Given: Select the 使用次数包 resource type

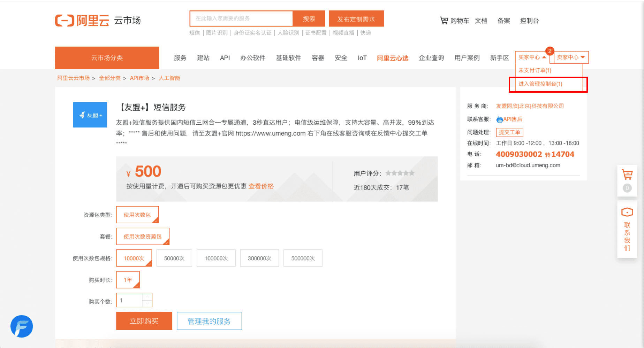Looking at the screenshot, I should pyautogui.click(x=137, y=215).
